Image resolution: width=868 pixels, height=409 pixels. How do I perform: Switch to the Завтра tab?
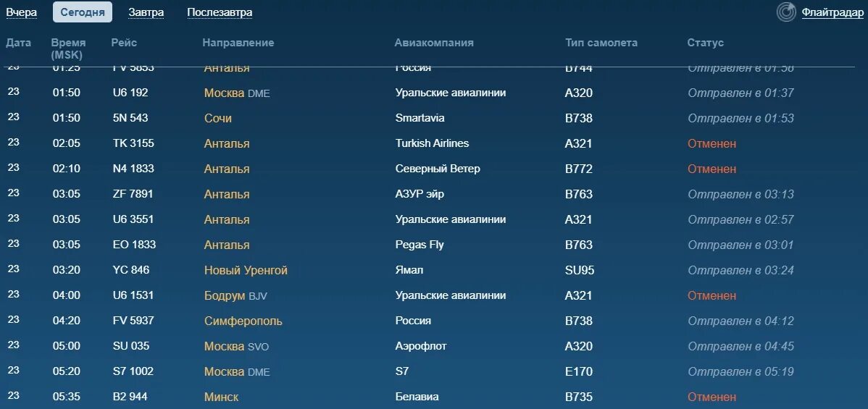[146, 12]
